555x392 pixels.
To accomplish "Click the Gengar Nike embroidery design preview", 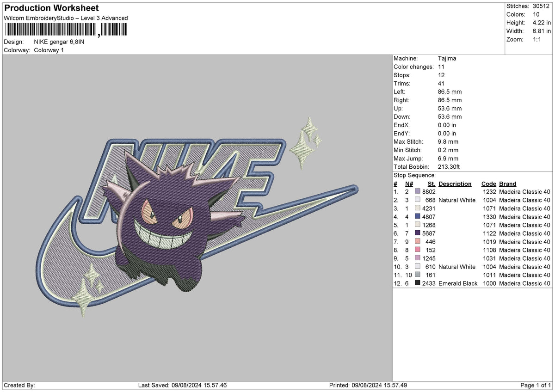I will tap(197, 218).
